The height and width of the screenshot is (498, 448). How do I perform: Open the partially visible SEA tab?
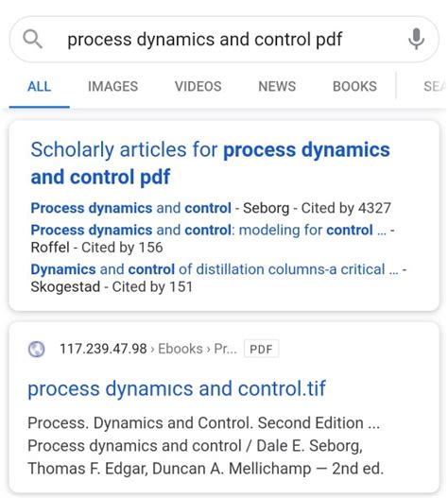pyautogui.click(x=435, y=86)
